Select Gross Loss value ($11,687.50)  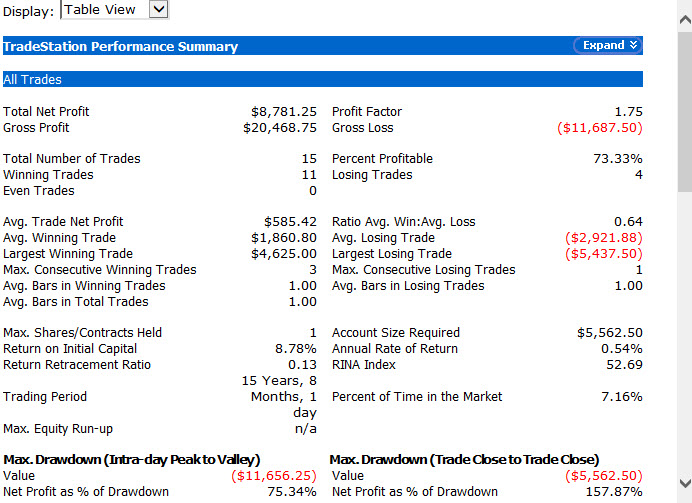[600, 128]
